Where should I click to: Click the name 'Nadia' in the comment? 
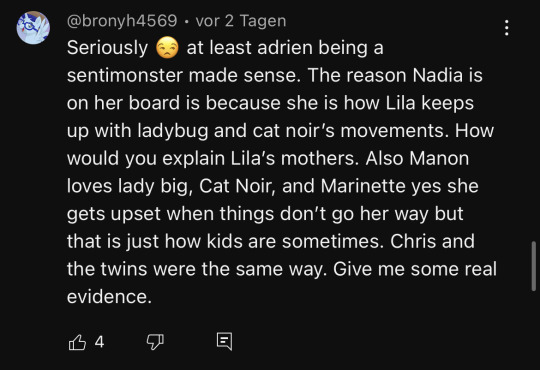[437, 75]
